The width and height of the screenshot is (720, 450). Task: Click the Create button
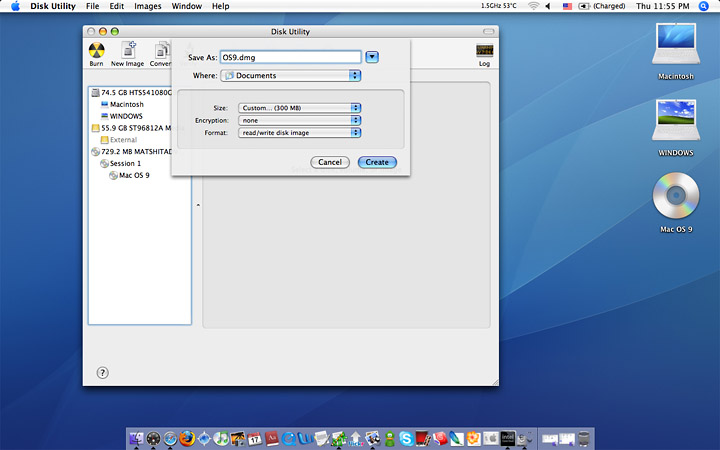tap(377, 162)
